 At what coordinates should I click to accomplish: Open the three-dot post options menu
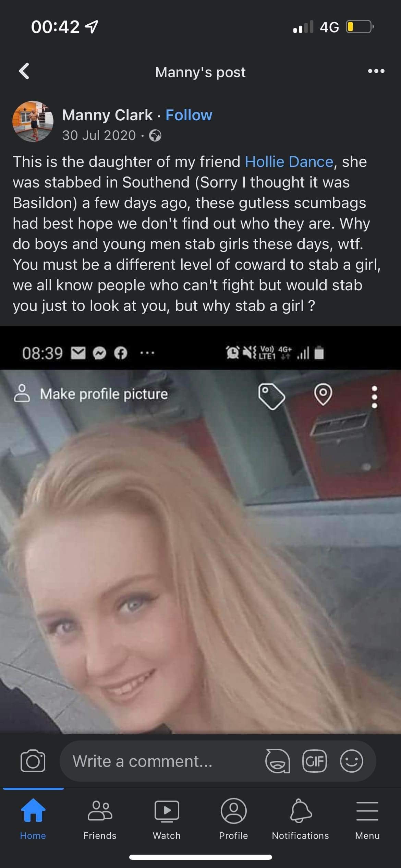coord(376,71)
